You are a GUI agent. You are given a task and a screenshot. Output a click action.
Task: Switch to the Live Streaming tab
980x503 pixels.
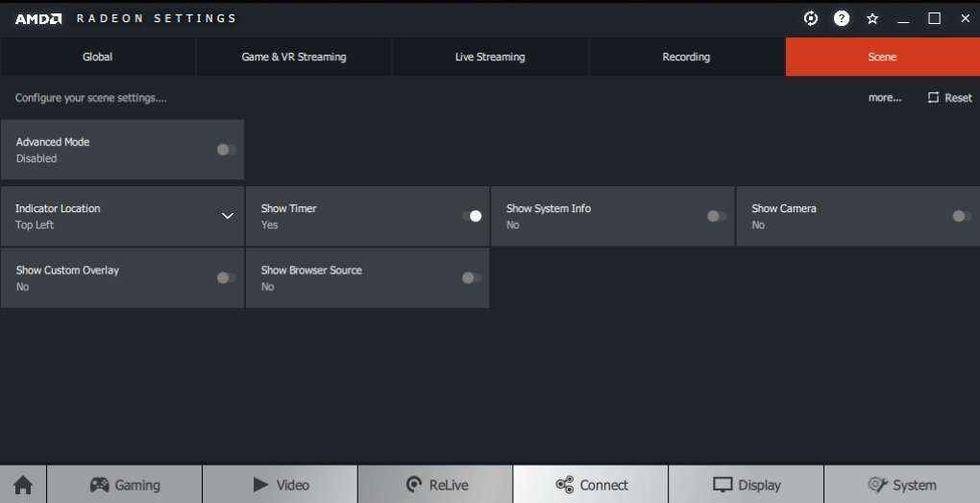click(x=490, y=57)
